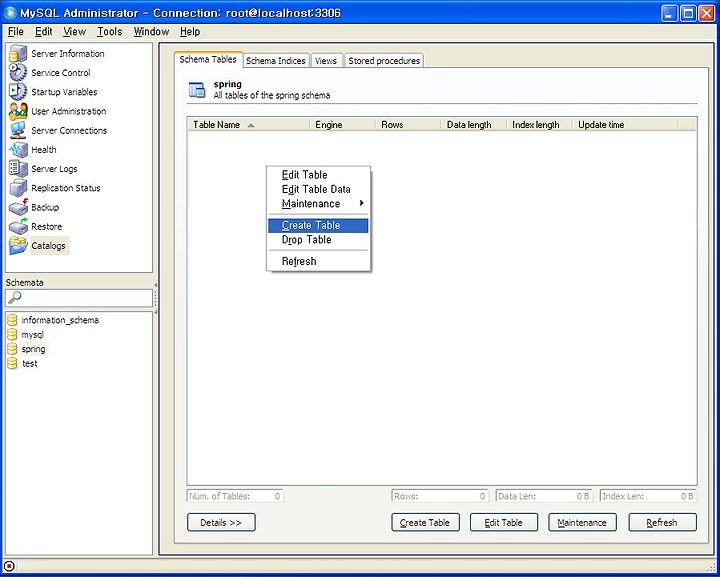Click the mysql database icon

[12, 335]
